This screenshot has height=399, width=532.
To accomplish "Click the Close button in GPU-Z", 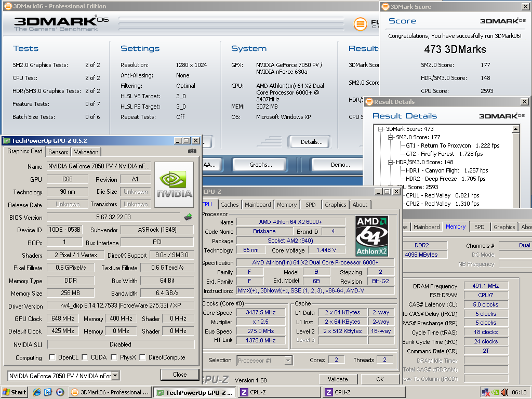I will click(180, 375).
